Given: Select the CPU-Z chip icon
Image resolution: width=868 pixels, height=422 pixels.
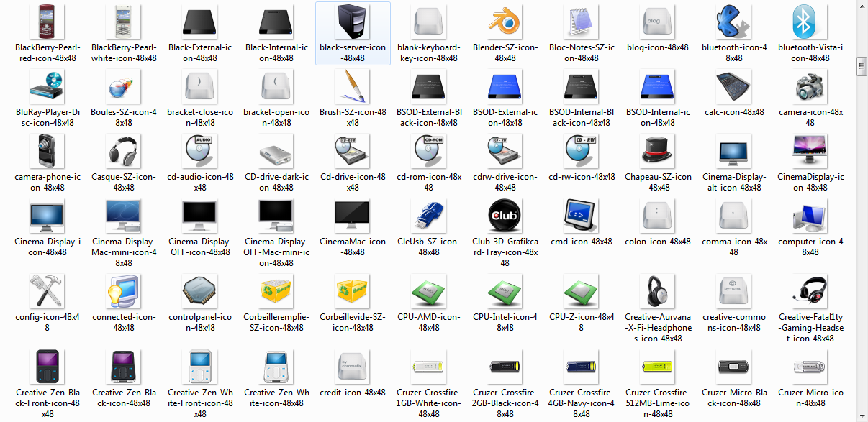Looking at the screenshot, I should click(x=582, y=291).
